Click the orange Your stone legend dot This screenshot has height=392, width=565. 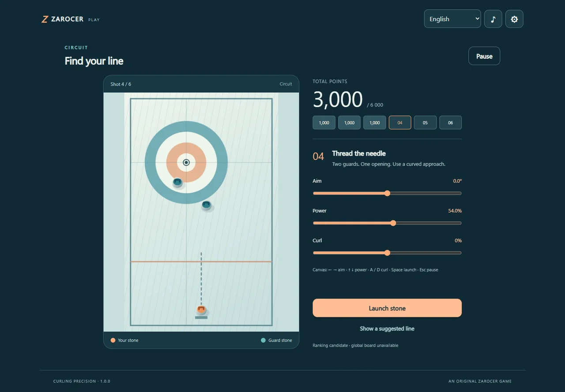113,340
